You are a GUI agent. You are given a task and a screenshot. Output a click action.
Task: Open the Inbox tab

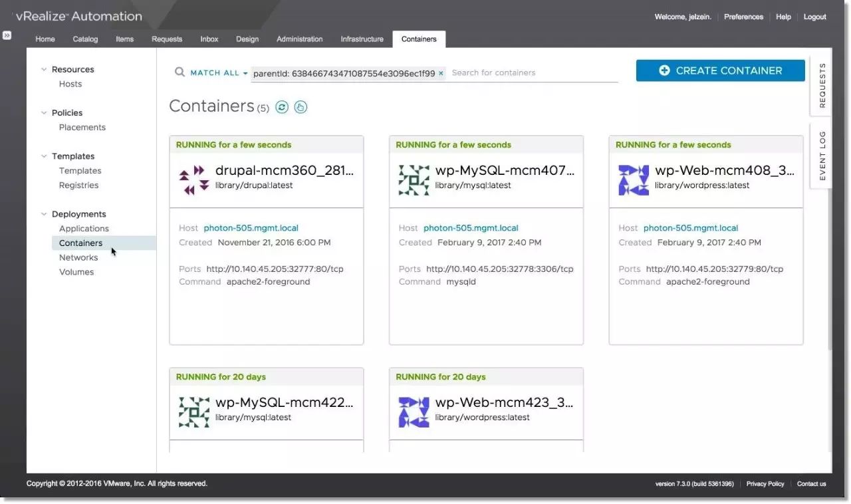click(x=209, y=39)
